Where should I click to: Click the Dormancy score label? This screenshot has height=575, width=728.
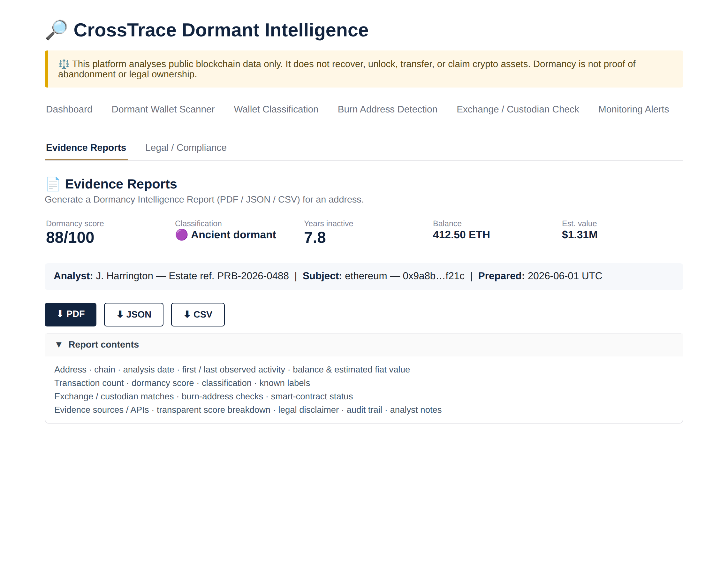tap(75, 224)
